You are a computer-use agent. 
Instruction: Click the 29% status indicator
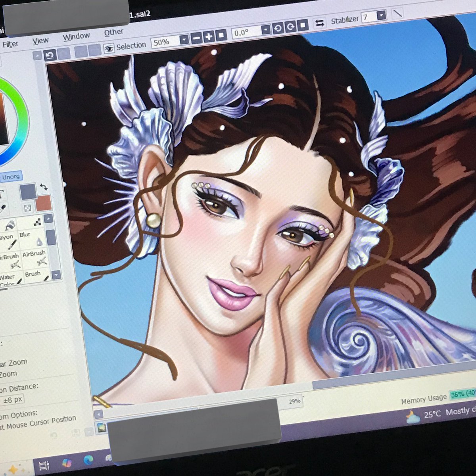coord(295,401)
